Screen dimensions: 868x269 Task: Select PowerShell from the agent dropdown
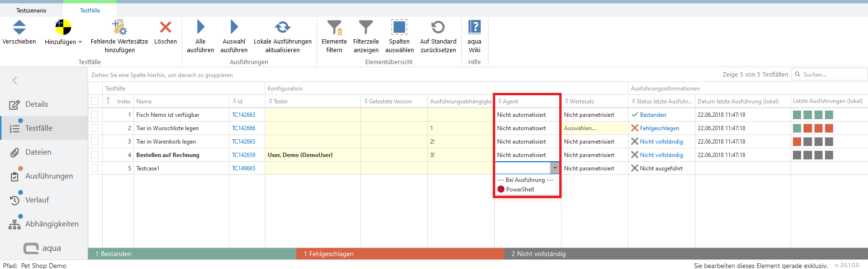coord(520,190)
